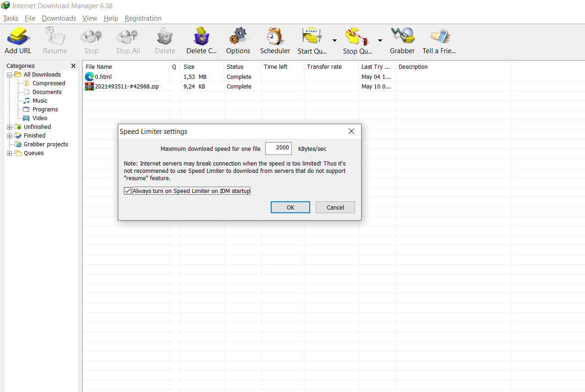Select the Compressed category

click(49, 83)
